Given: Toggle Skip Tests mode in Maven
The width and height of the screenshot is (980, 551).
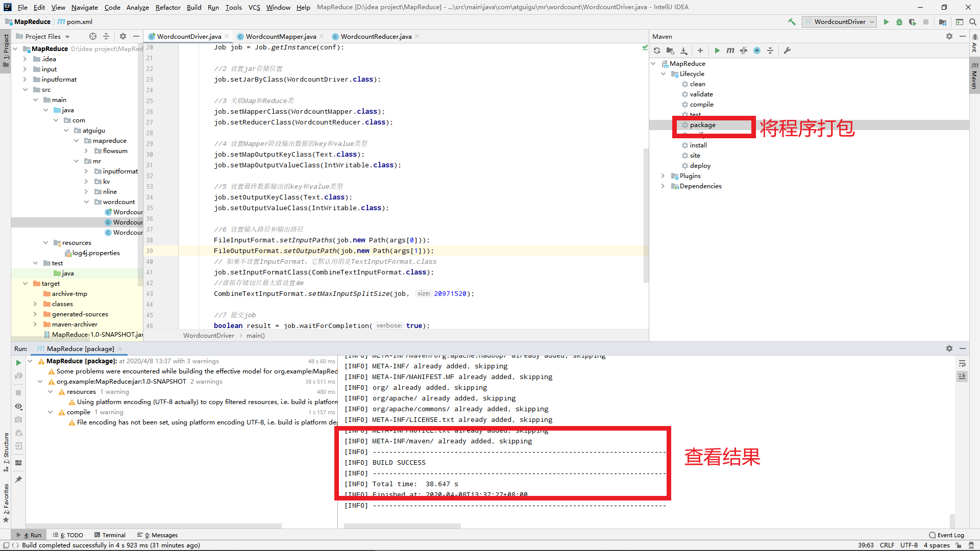Looking at the screenshot, I should [x=757, y=51].
